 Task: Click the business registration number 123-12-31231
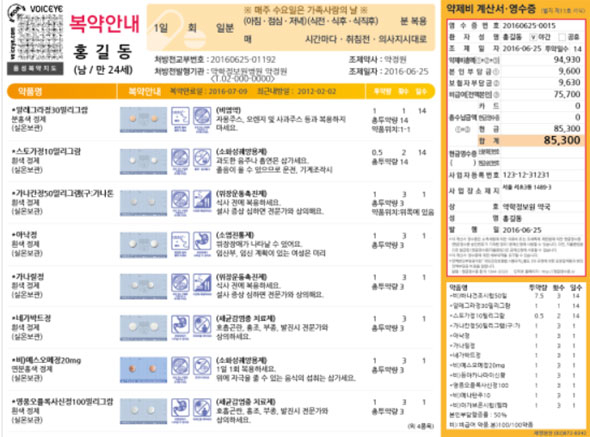tap(526, 175)
